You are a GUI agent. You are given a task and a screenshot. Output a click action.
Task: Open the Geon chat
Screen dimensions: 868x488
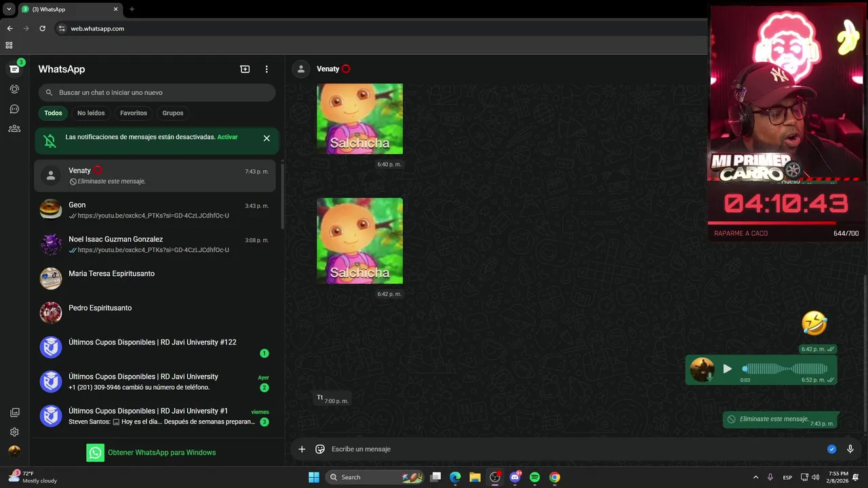pyautogui.click(x=155, y=210)
